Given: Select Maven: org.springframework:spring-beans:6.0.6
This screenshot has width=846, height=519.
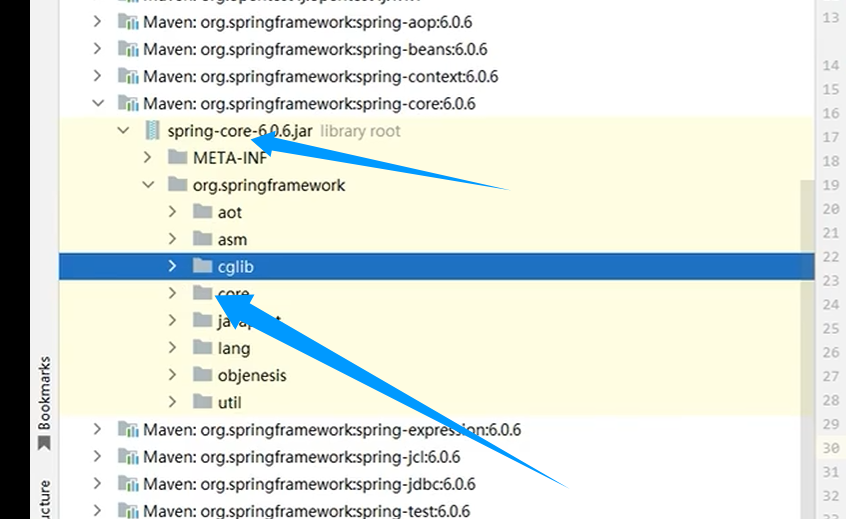Looking at the screenshot, I should 315,49.
